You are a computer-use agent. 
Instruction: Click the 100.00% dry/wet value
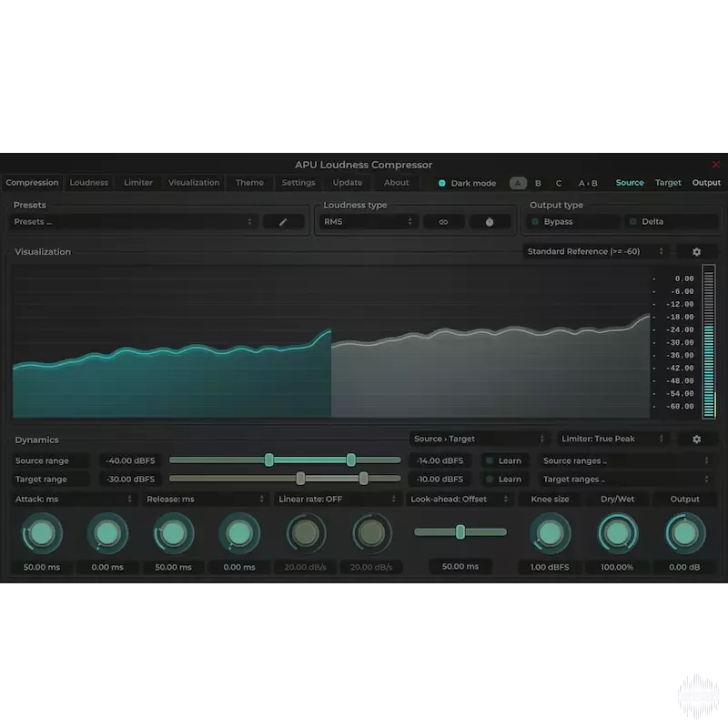pos(617,567)
